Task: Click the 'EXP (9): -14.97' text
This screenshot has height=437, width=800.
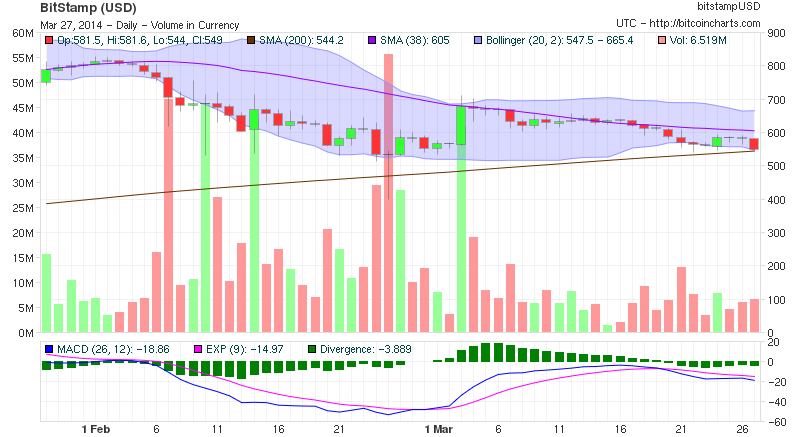Action: click(245, 349)
